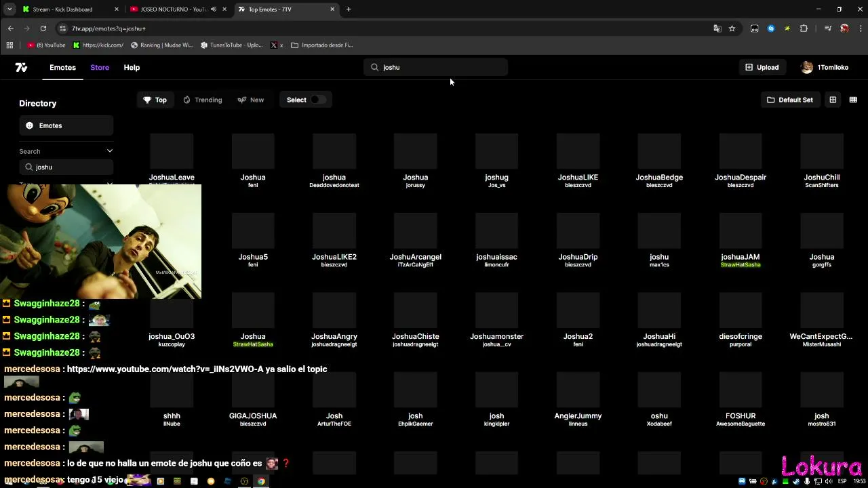868x488 pixels.
Task: Select the New sorting tab
Action: [x=251, y=100]
